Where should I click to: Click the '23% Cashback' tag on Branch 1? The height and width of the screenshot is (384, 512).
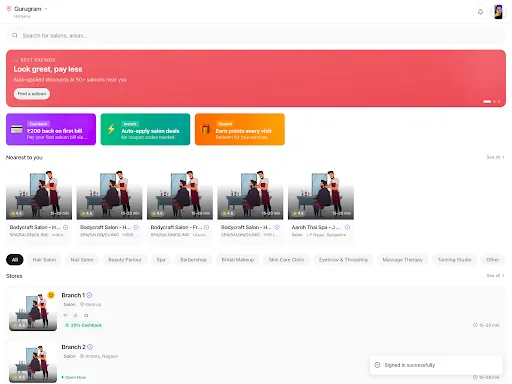pyautogui.click(x=83, y=325)
